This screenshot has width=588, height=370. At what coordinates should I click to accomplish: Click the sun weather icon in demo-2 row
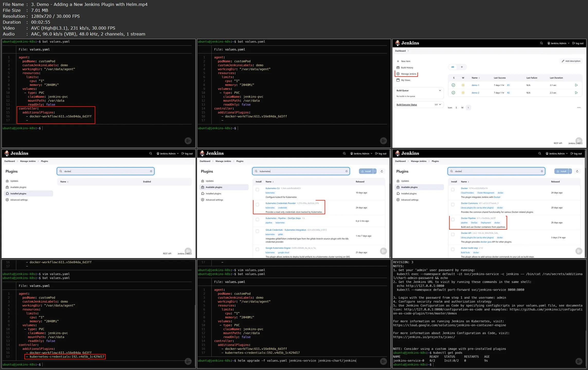[x=463, y=93]
